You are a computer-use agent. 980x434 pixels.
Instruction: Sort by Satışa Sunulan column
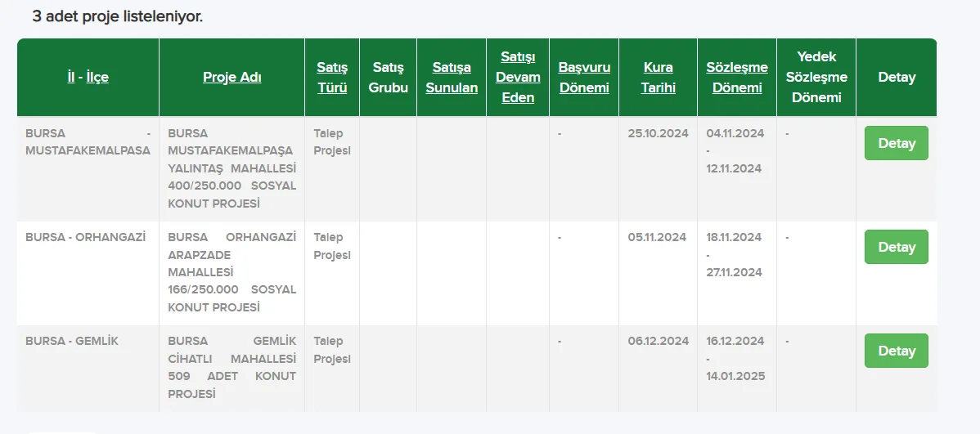[452, 78]
